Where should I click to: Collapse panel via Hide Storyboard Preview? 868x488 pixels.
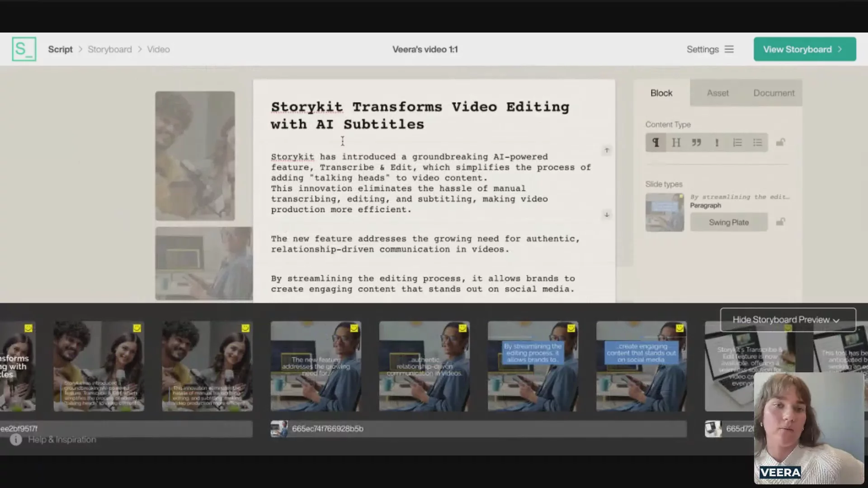(x=788, y=320)
